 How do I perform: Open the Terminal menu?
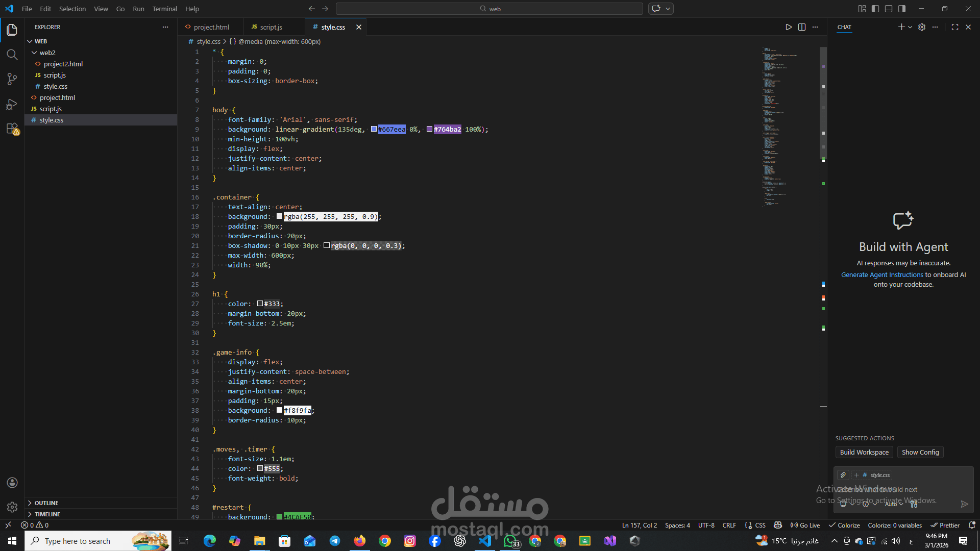pos(164,9)
